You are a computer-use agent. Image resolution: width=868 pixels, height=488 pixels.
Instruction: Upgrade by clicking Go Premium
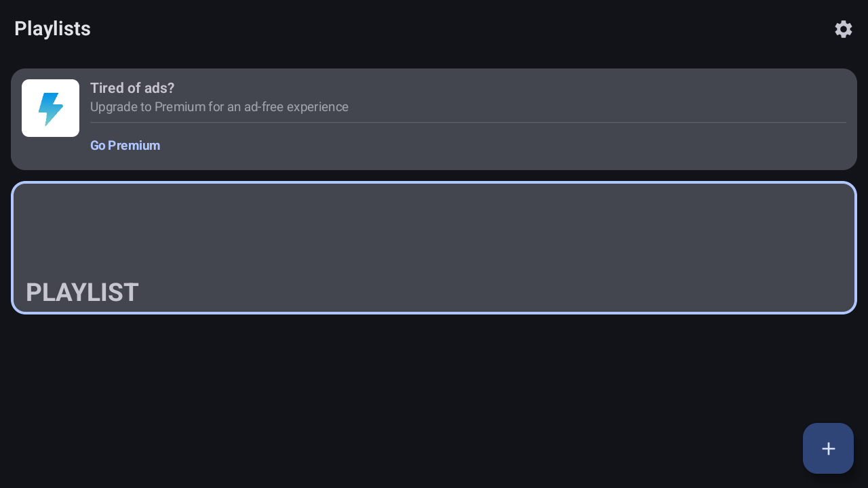125,145
